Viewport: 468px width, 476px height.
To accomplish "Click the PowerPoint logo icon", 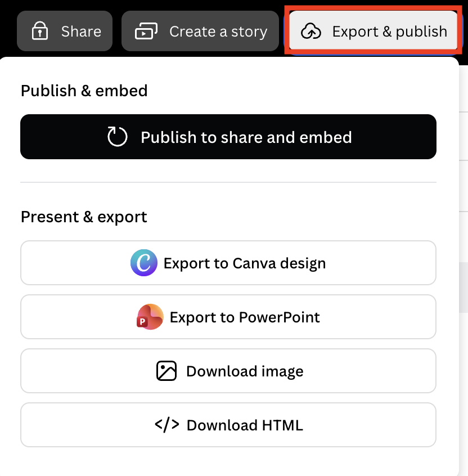I will (150, 317).
